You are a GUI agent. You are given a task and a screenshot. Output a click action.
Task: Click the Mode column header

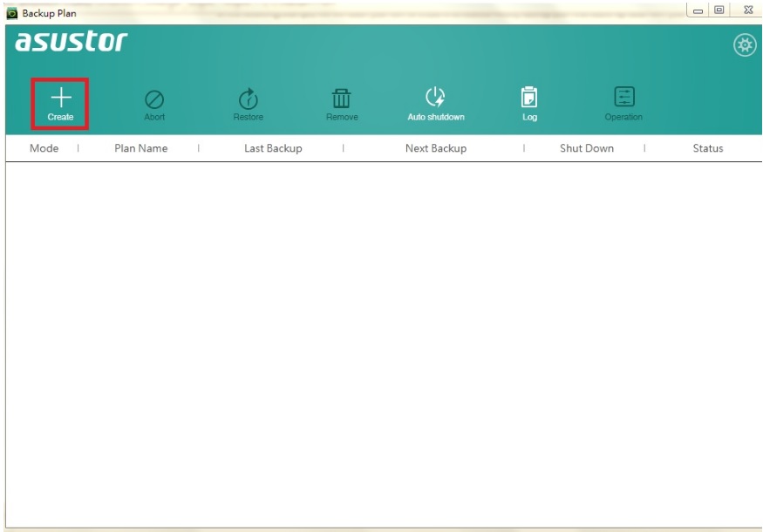(x=44, y=148)
